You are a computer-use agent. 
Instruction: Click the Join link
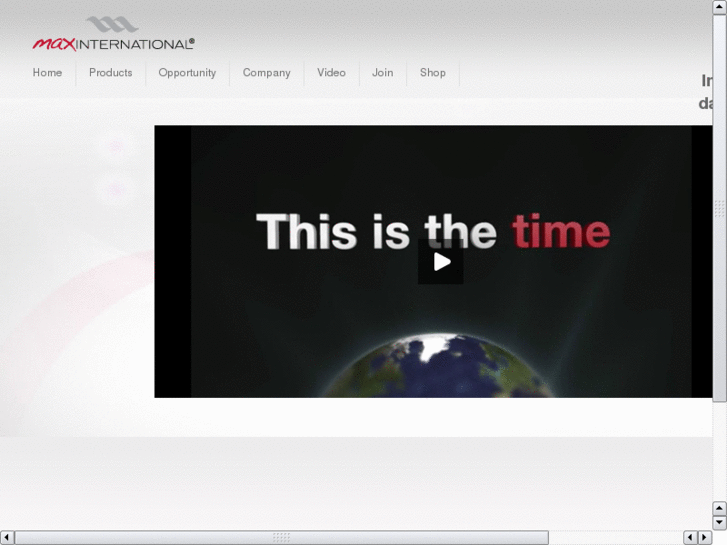(x=383, y=73)
